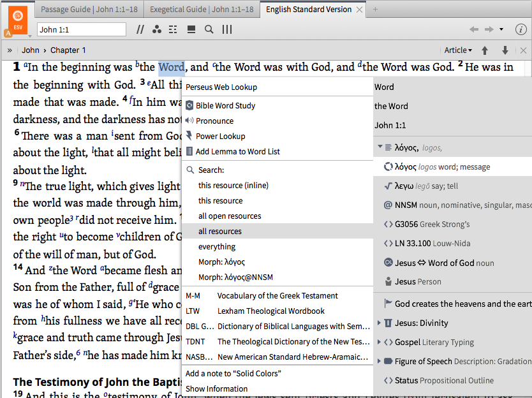Image resolution: width=532 pixels, height=398 pixels.
Task: Click Chapter 1 in the breadcrumb
Action: [68, 50]
